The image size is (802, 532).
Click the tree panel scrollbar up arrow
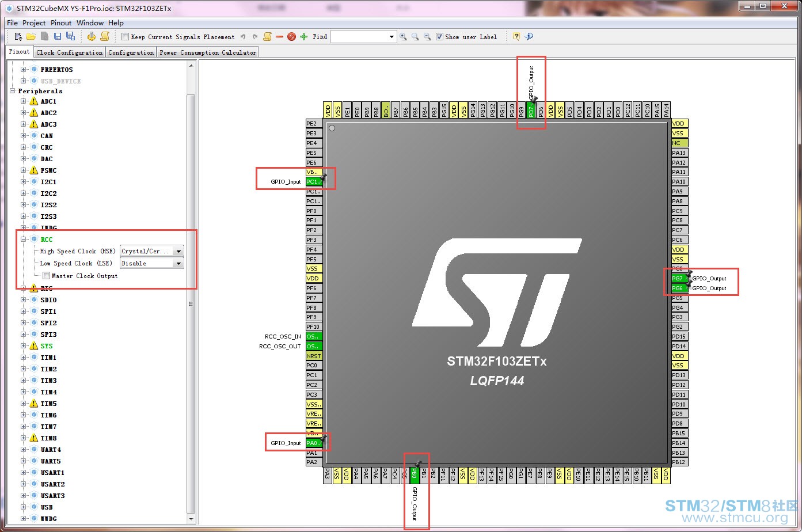[191, 66]
